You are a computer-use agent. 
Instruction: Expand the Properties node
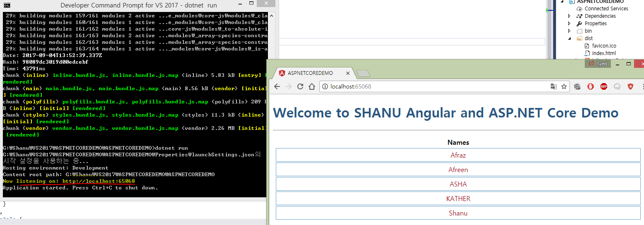(569, 24)
